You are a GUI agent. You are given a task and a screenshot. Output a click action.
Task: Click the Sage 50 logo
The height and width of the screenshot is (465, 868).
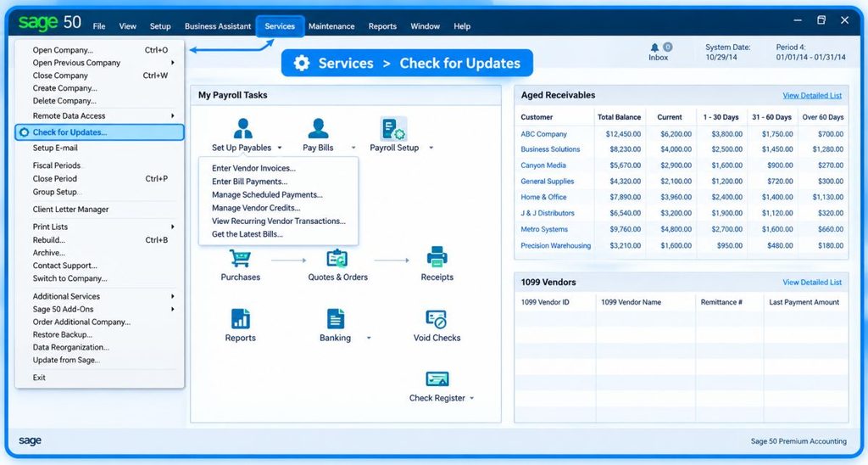50,22
